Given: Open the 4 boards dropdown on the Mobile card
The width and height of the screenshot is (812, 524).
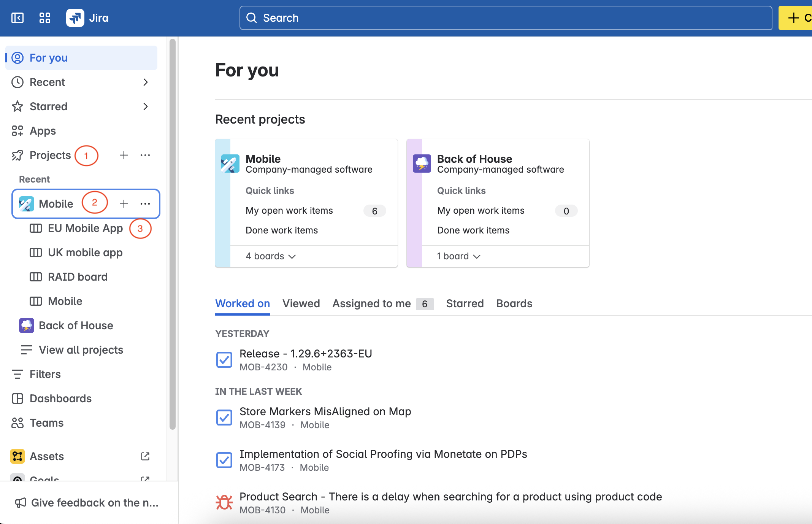Looking at the screenshot, I should (x=271, y=256).
